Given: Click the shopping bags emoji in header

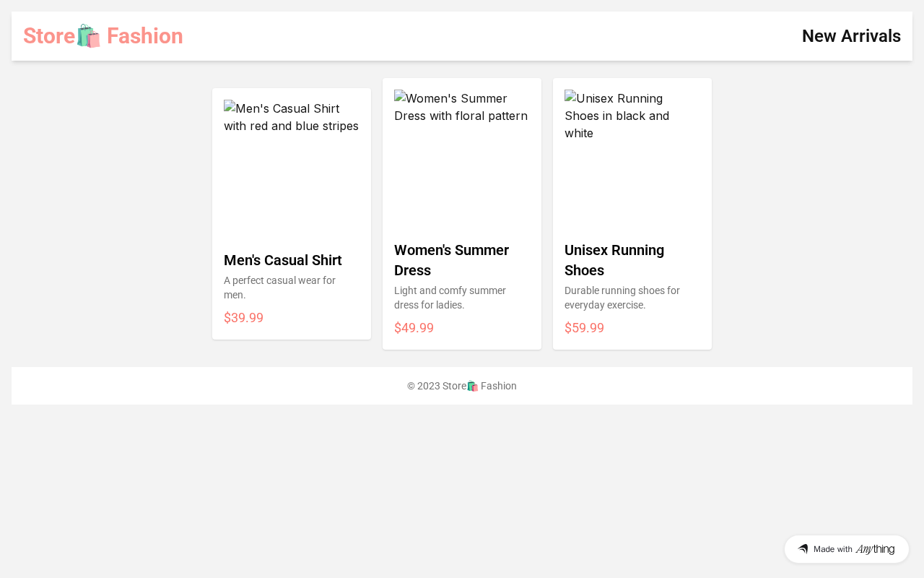Looking at the screenshot, I should [x=88, y=36].
